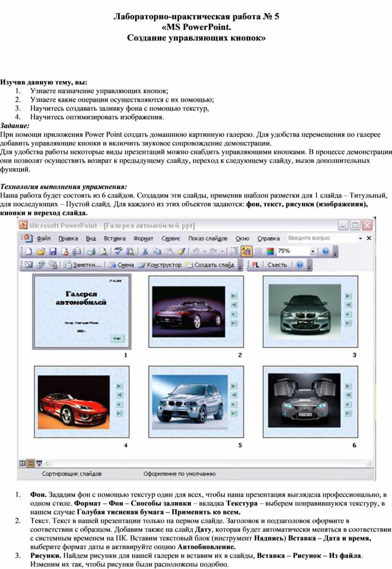Open the zoom 75% dropdown arrow

313,251
